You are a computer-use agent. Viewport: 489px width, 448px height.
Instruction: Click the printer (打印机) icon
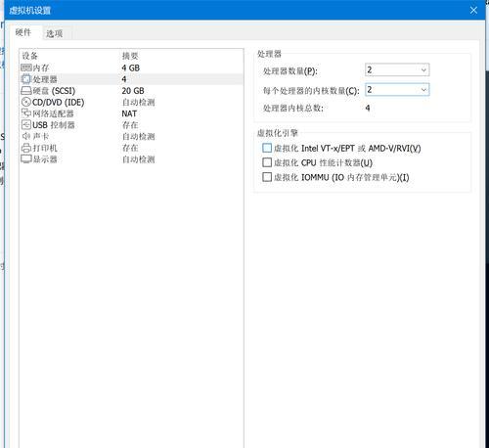click(x=26, y=148)
